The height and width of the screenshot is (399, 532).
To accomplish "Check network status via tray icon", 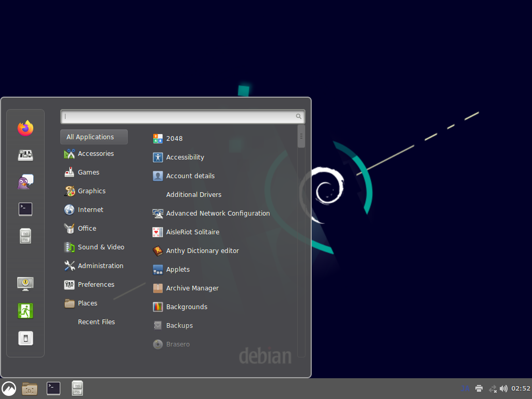I will pos(491,388).
